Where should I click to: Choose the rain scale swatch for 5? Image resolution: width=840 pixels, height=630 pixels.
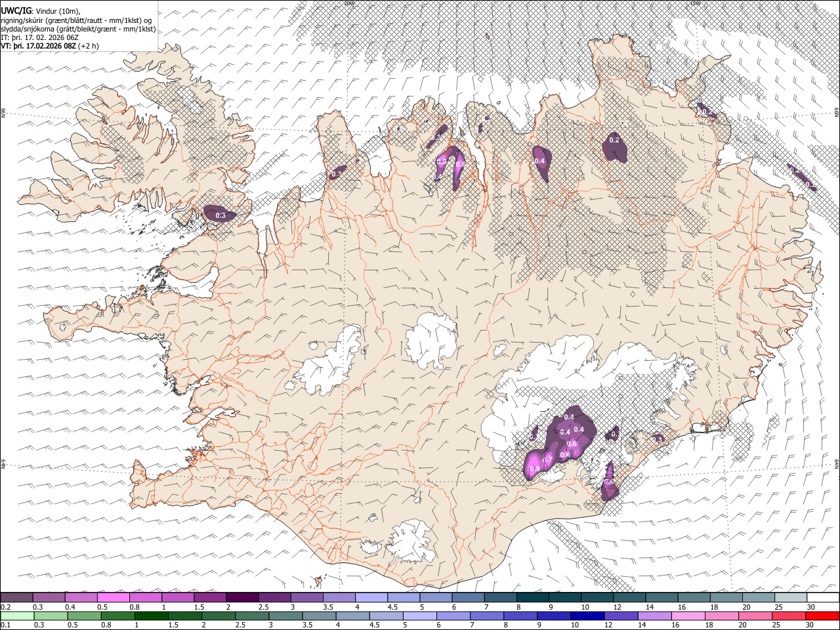coord(420,616)
